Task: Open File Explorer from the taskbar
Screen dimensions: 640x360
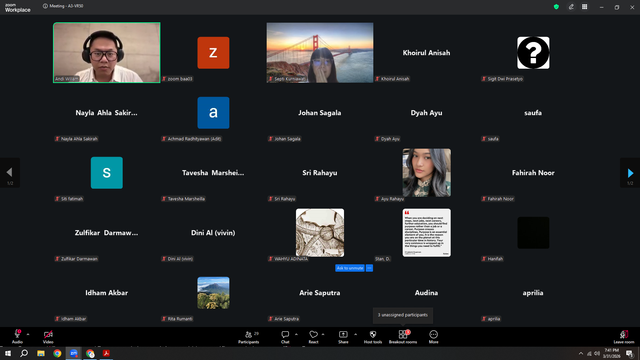Action: tap(41, 353)
